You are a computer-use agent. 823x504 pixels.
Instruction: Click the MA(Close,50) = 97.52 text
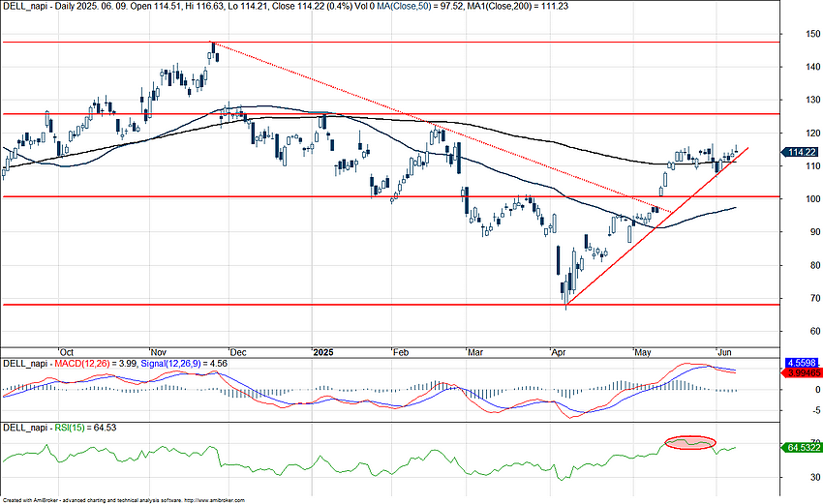click(x=418, y=7)
